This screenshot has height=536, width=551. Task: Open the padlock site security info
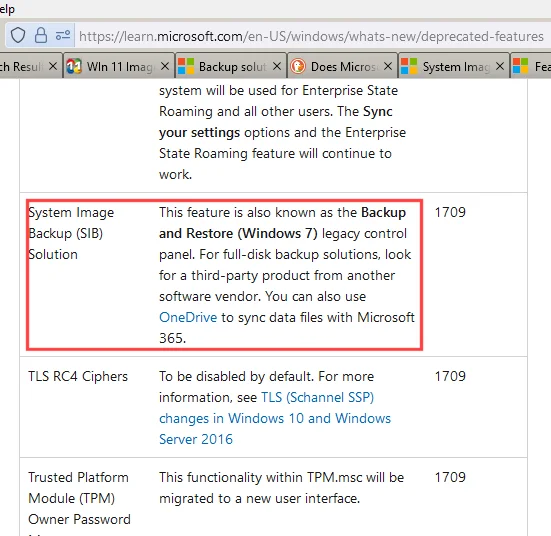click(41, 35)
